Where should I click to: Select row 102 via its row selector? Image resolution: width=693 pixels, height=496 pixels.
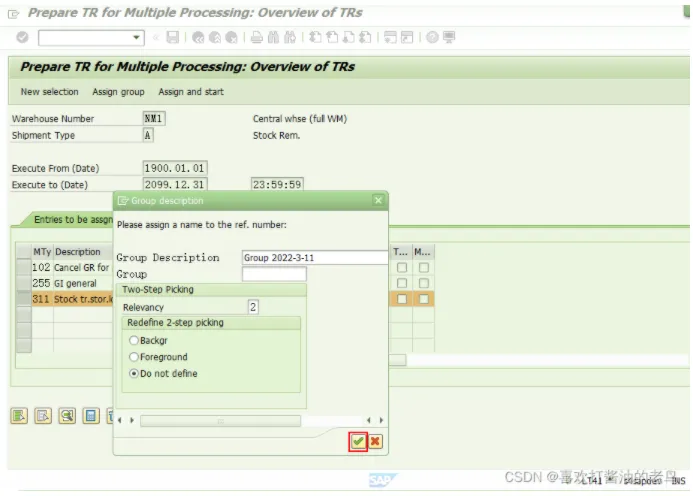coord(24,267)
